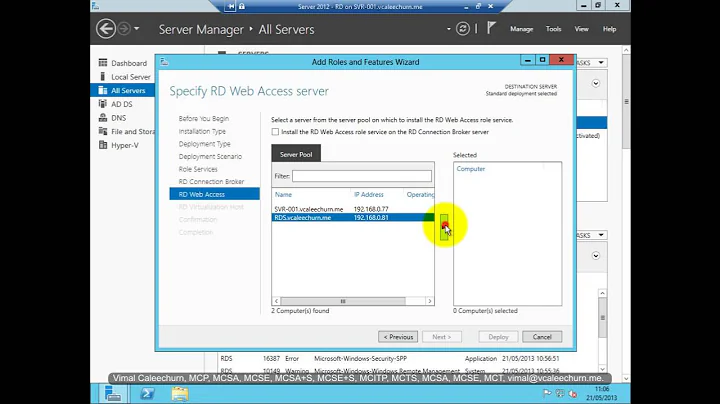The width and height of the screenshot is (720, 404).
Task: Click the Hyper-V icon in sidebar
Action: click(103, 145)
